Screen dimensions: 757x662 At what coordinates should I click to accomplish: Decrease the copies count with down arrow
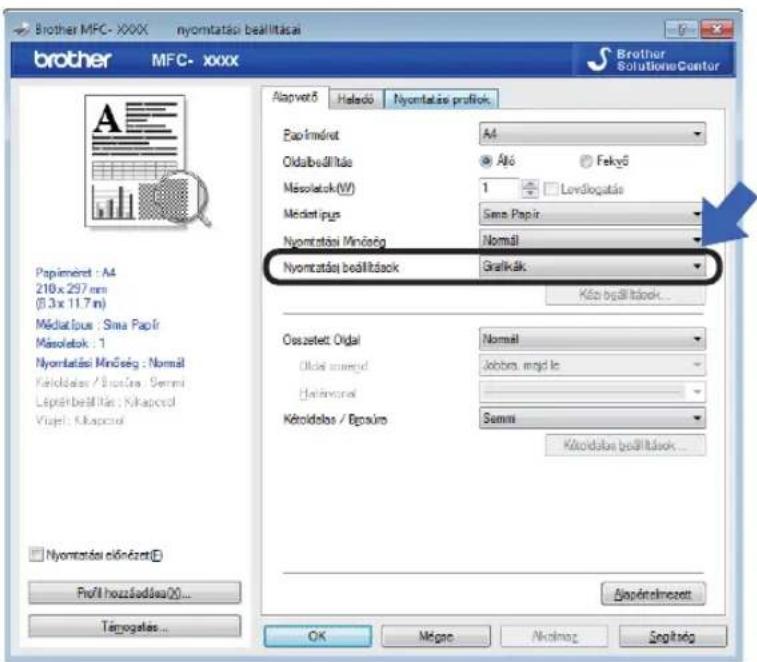[x=530, y=193]
